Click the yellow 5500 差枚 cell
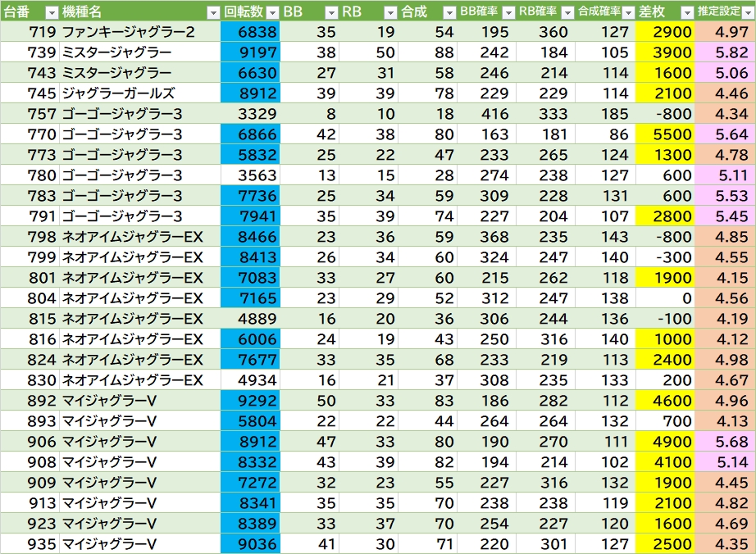Viewport: 756px width, 554px height. pos(665,134)
